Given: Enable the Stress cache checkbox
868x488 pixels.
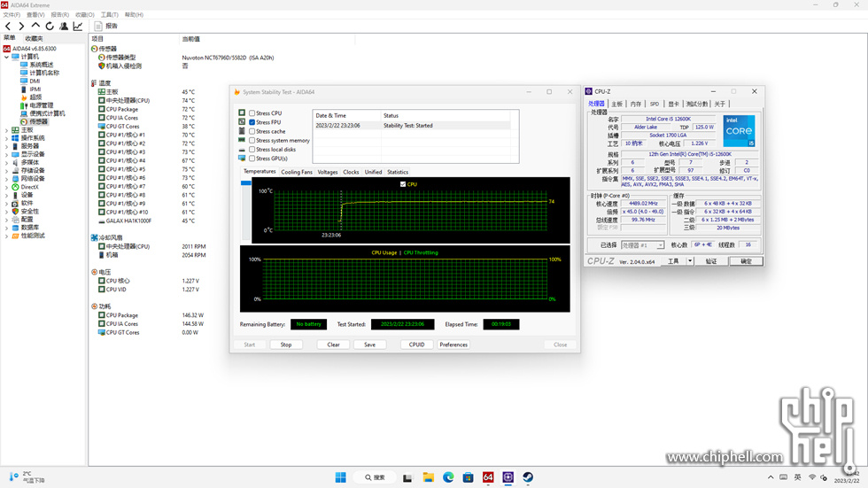Looking at the screenshot, I should [x=252, y=132].
